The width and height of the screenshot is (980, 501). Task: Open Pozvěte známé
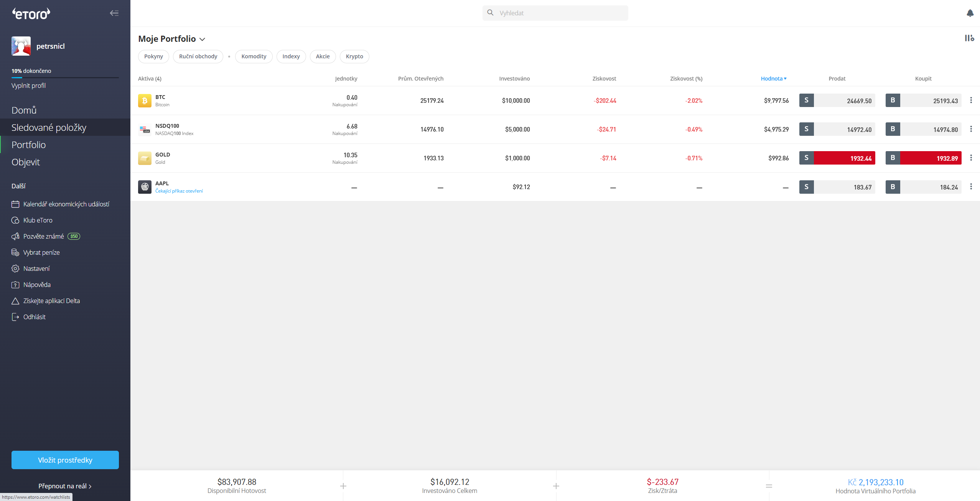[44, 236]
